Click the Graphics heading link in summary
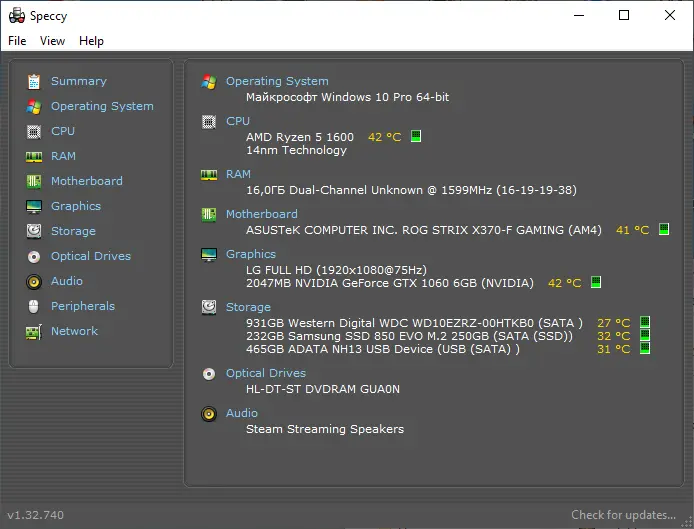The height and width of the screenshot is (529, 694). (251, 254)
